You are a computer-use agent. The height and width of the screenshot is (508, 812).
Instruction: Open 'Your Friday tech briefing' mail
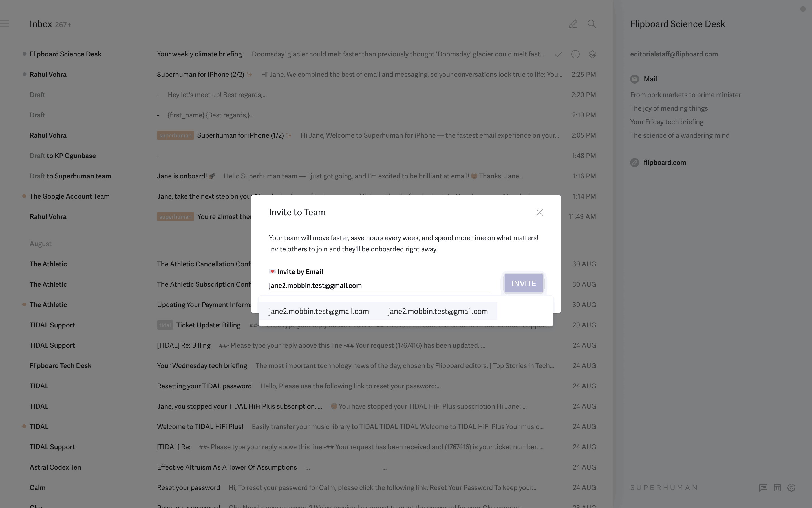coord(667,122)
